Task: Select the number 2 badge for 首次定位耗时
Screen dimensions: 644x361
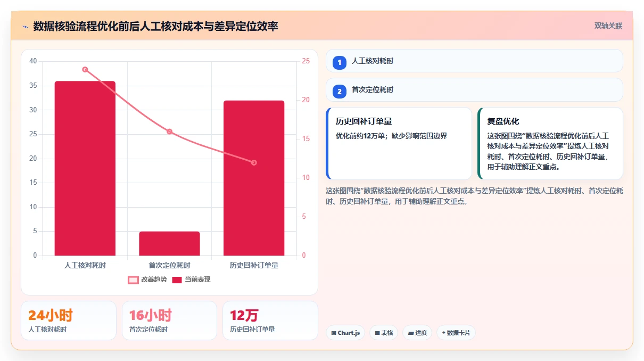Action: [340, 92]
